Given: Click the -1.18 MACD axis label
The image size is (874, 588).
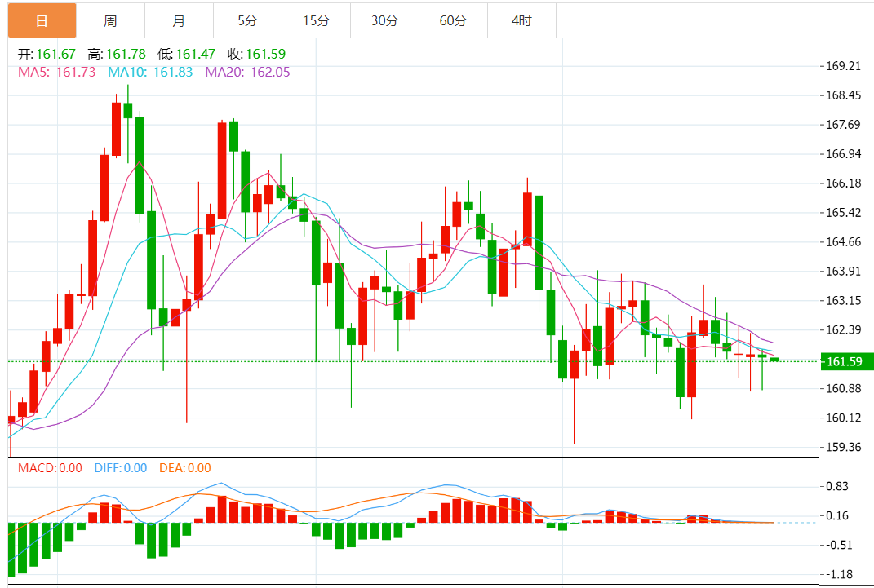Looking at the screenshot, I should click(x=839, y=574).
